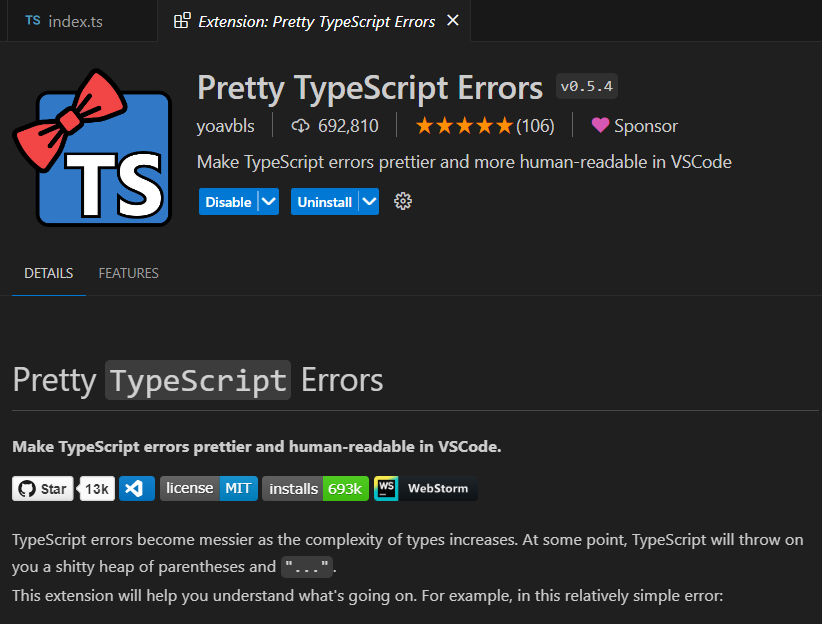Click the Pretty TypeScript Errors title heading
Screen dimensions: 822x624
click(x=370, y=88)
